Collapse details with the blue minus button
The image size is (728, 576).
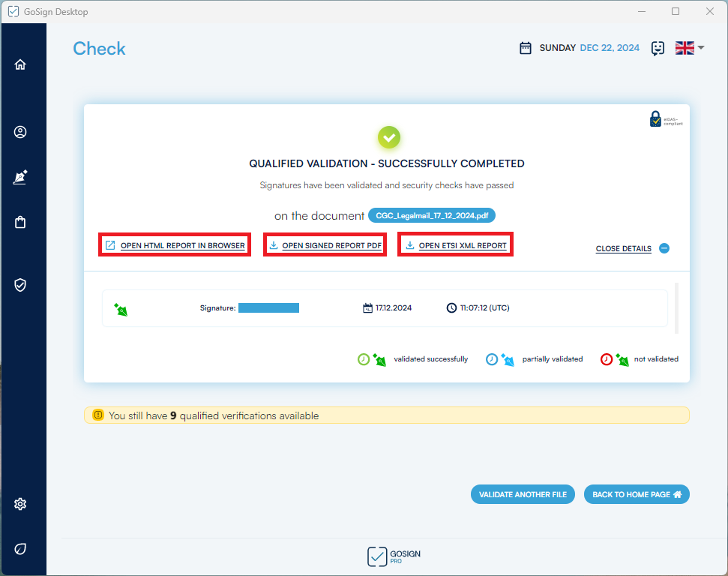(x=664, y=248)
